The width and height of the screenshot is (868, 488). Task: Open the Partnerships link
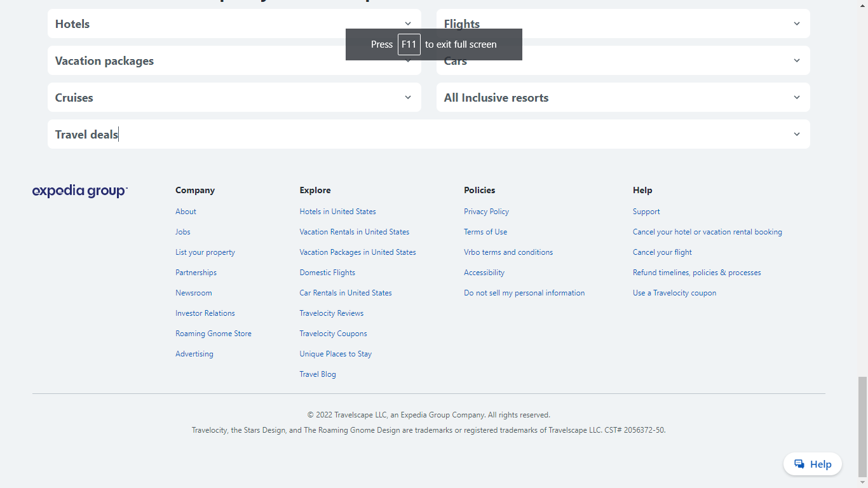(x=196, y=273)
